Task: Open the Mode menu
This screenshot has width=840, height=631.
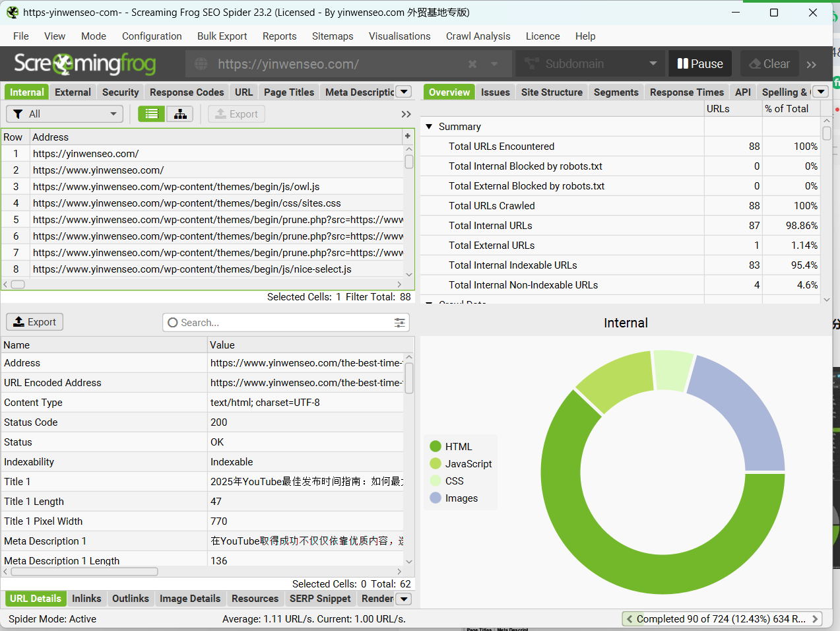Action: [x=94, y=36]
